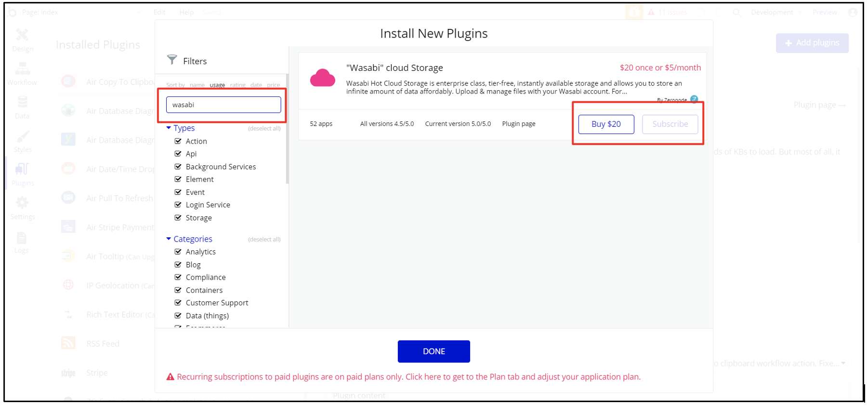Open the Page: index dropdown

point(82,12)
